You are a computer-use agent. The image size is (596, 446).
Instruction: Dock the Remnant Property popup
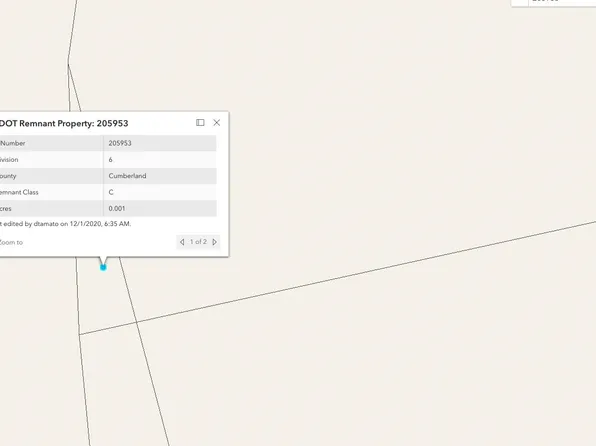click(200, 122)
